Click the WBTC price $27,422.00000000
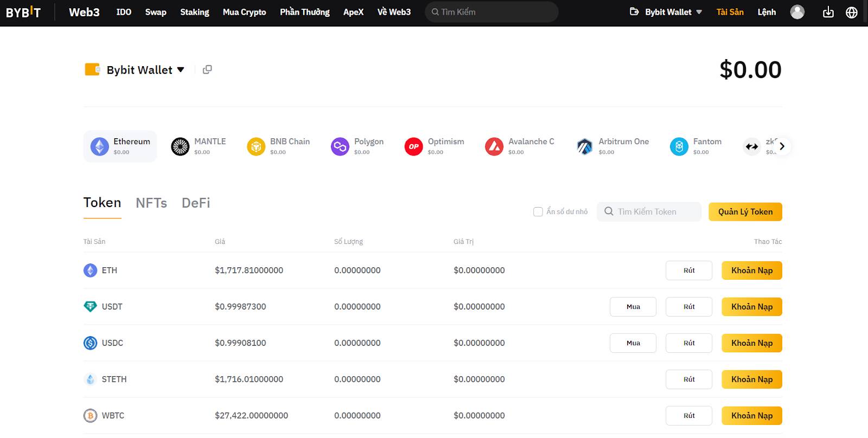The height and width of the screenshot is (438, 868). [251, 415]
